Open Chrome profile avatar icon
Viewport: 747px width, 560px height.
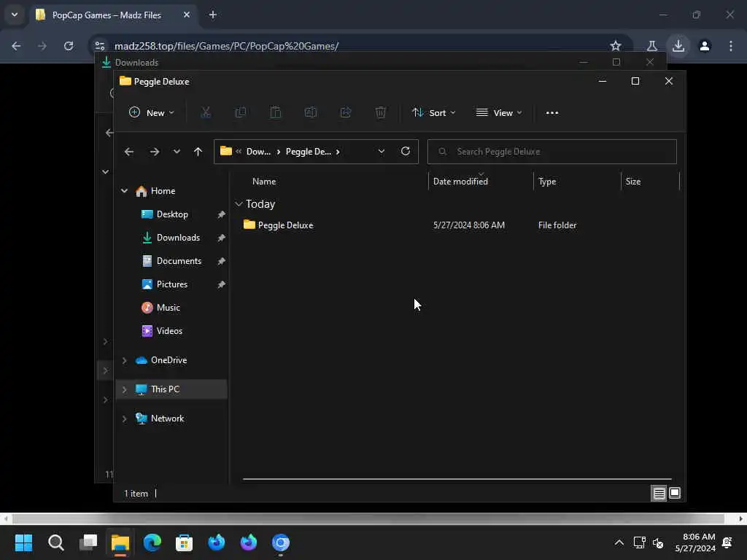[705, 46]
